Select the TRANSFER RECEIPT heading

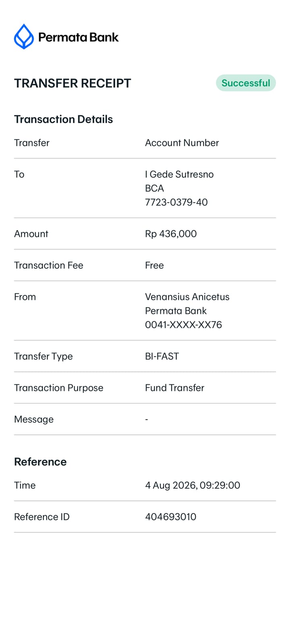click(72, 83)
